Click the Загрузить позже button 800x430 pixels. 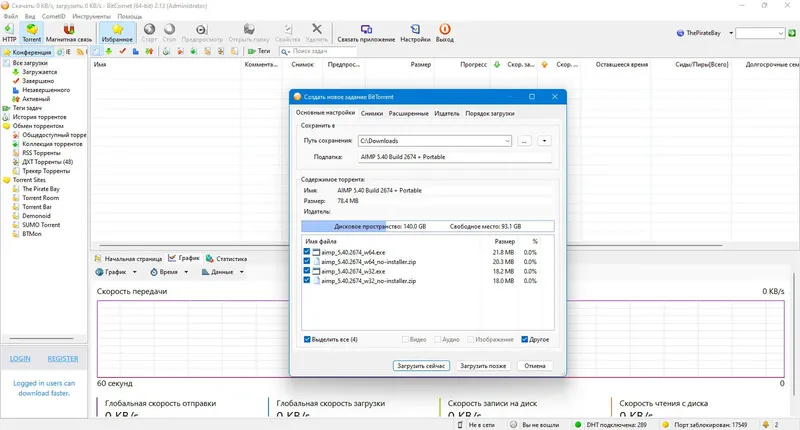pos(483,366)
